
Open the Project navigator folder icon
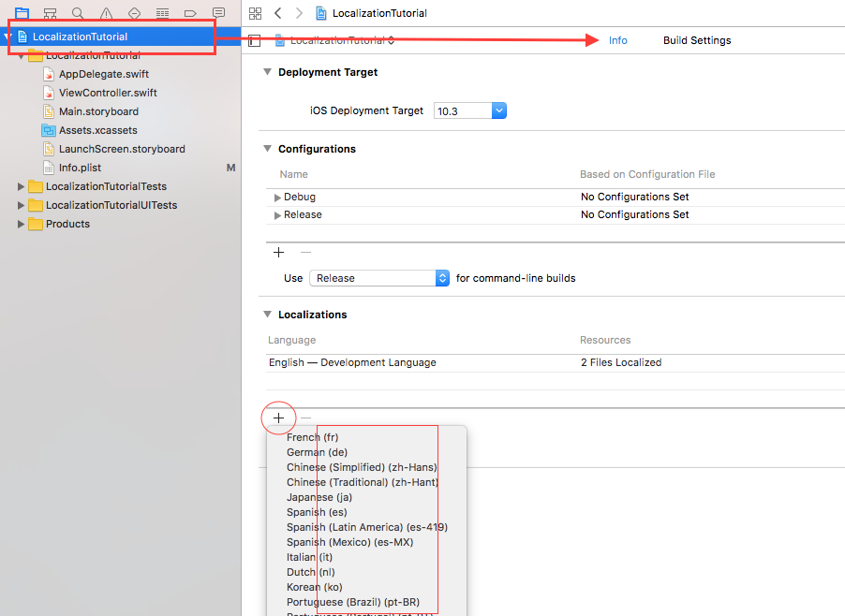click(22, 13)
